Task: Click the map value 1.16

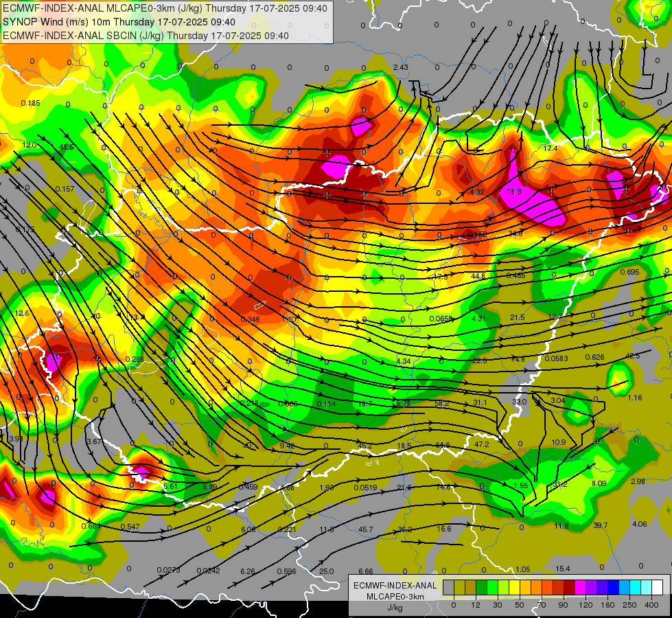Action: (635, 398)
